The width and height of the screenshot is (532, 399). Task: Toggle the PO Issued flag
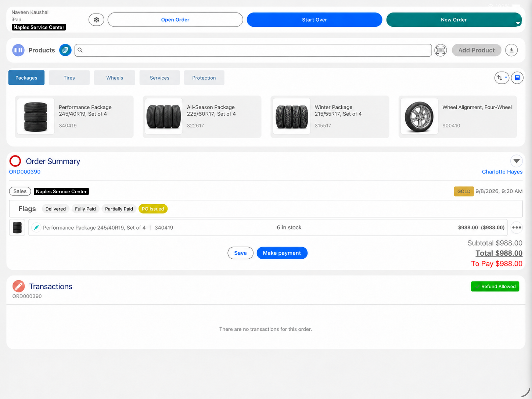153,209
